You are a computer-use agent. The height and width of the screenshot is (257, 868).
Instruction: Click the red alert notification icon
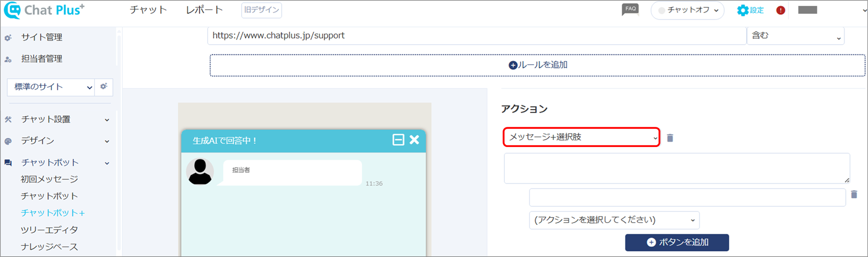pos(781,10)
